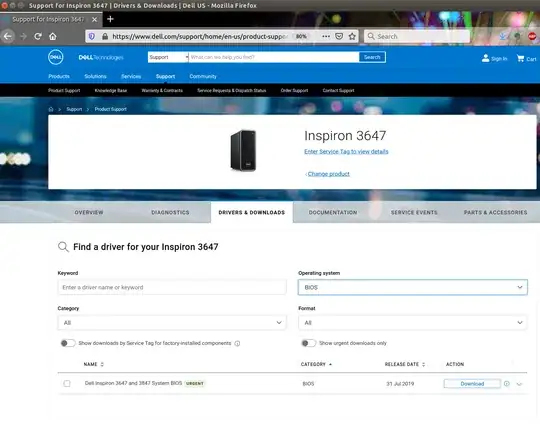Click the magnifier icon beside Find a driver heading
Image resolution: width=540 pixels, height=424 pixels.
point(63,247)
